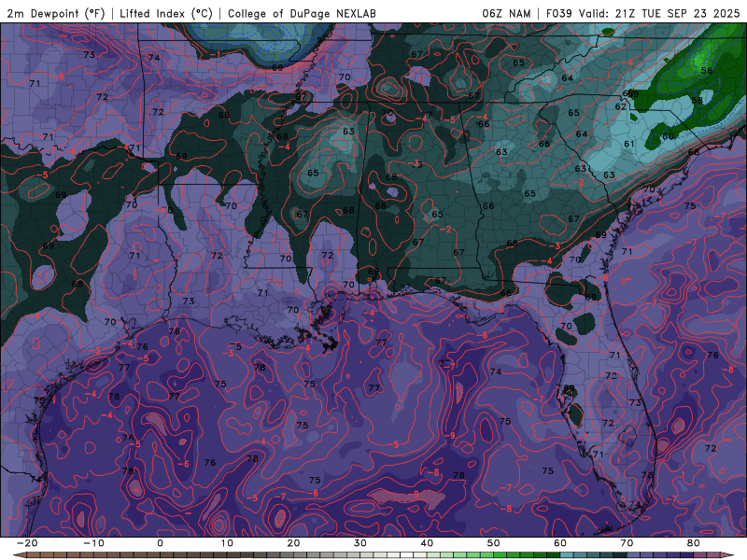Click the 58 dewpoint value on the map
Image resolution: width=747 pixels, height=560 pixels.
click(x=697, y=101)
